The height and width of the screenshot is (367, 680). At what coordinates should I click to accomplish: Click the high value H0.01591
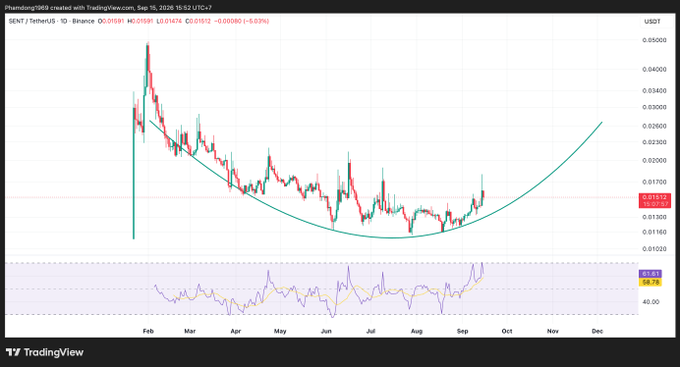pos(140,21)
